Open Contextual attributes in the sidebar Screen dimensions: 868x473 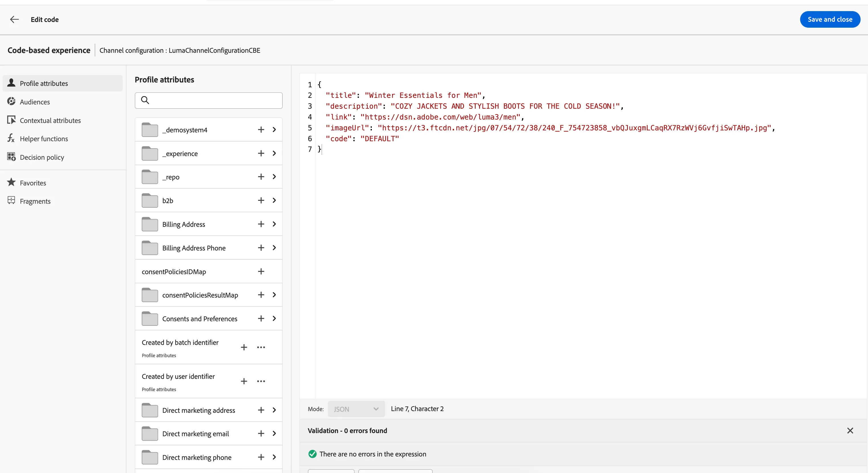click(63, 120)
